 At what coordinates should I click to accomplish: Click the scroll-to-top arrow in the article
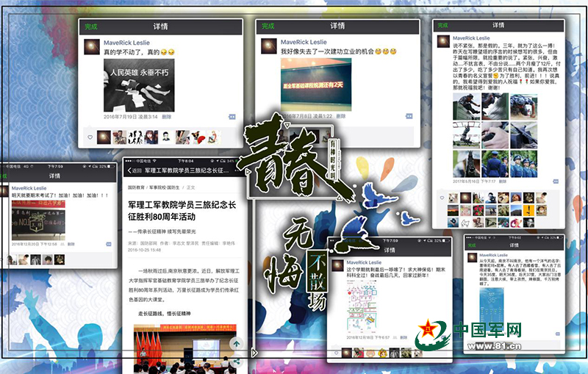(x=237, y=343)
